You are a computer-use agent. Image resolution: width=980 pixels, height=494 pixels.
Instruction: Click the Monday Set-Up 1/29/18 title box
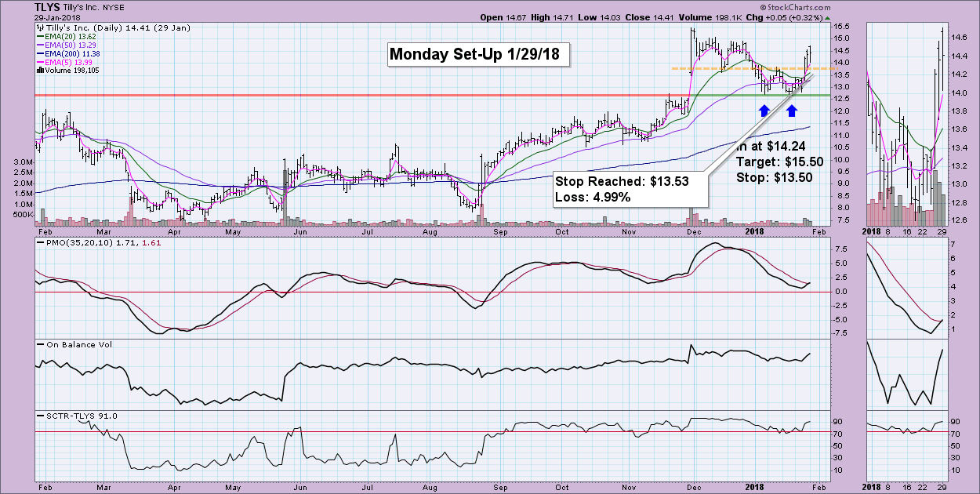coord(479,54)
